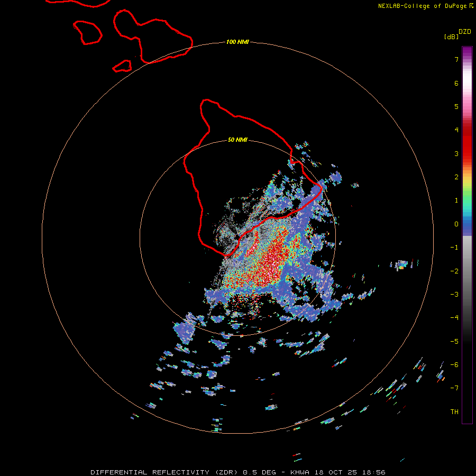Select the -7 dB scale value
Image resolution: width=476 pixels, height=476 pixels.
pyautogui.click(x=454, y=388)
